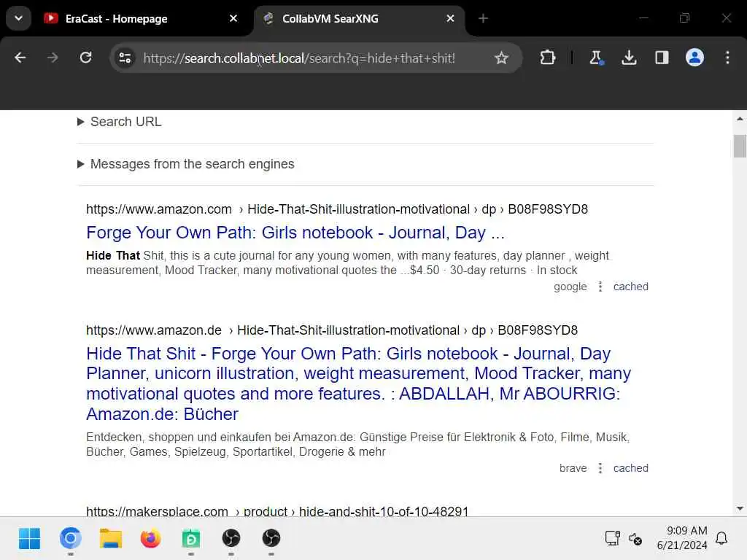
Task: Open the amazon.com result URL breadcrumb
Action: click(337, 209)
